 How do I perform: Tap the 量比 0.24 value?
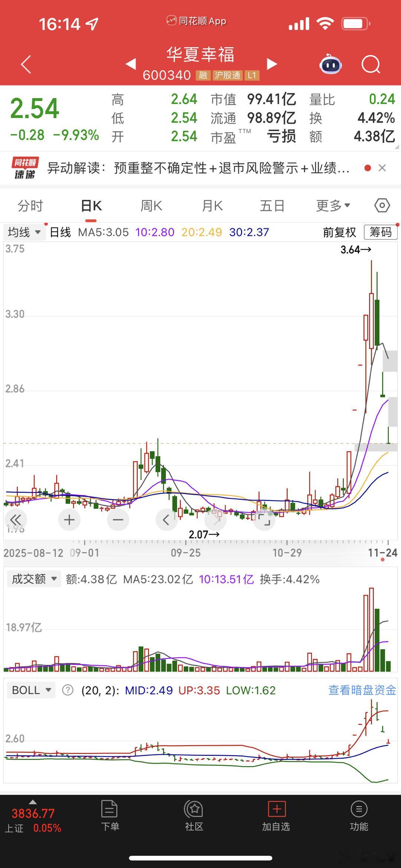(382, 99)
